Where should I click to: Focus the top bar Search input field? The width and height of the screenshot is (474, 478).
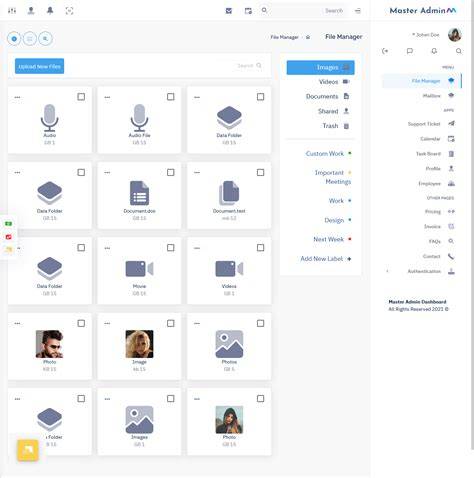click(x=308, y=11)
